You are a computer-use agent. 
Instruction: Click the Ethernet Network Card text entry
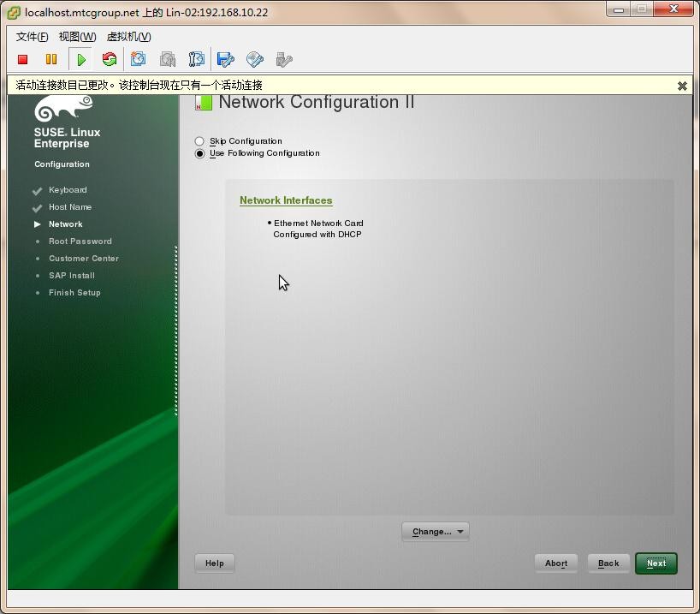click(x=318, y=223)
